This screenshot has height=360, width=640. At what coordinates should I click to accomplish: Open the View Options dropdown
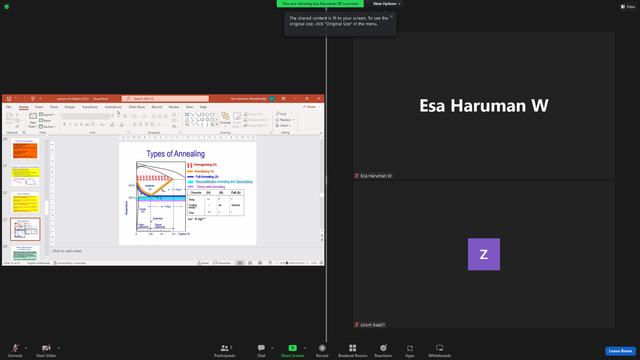386,4
